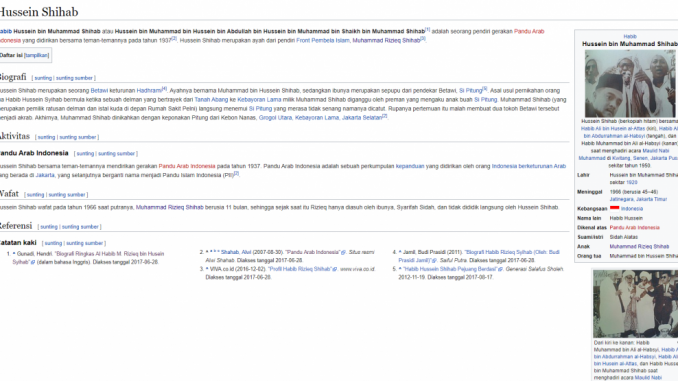The width and height of the screenshot is (678, 381).
Task: Open "Front Pembela Islam" link in intro
Action: [323, 40]
